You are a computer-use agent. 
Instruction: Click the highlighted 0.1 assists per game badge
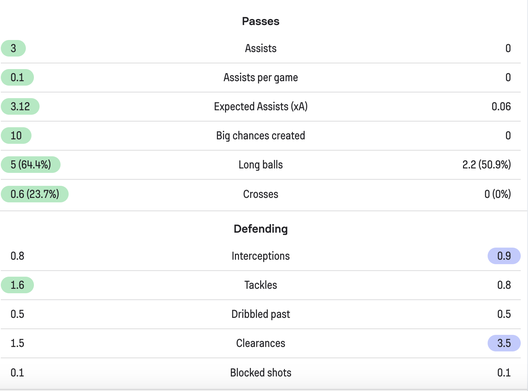[17, 77]
